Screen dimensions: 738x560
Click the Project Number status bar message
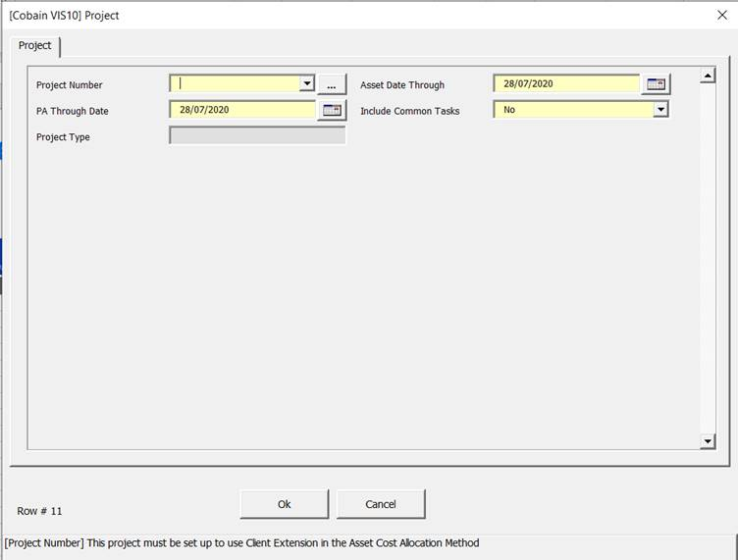point(242,542)
